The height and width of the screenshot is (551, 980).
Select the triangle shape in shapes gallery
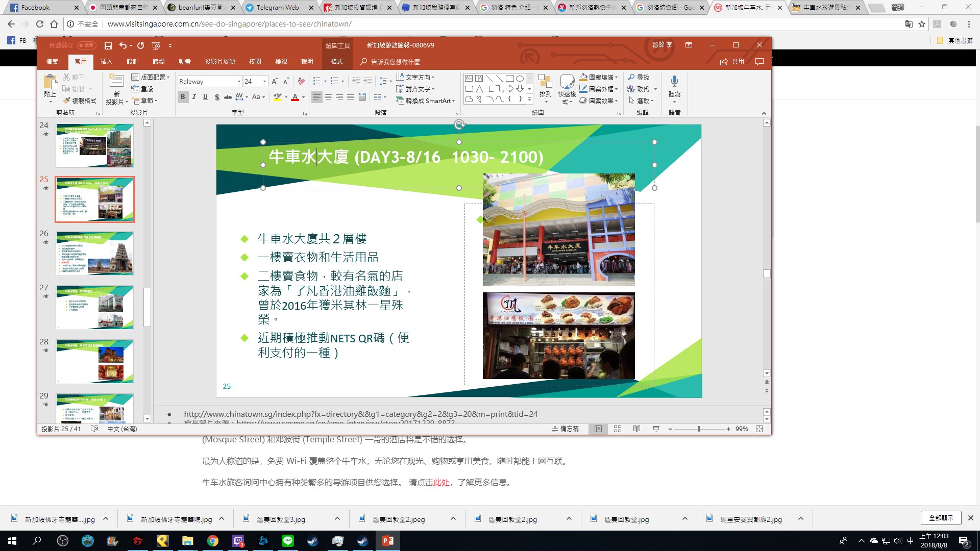tap(479, 89)
